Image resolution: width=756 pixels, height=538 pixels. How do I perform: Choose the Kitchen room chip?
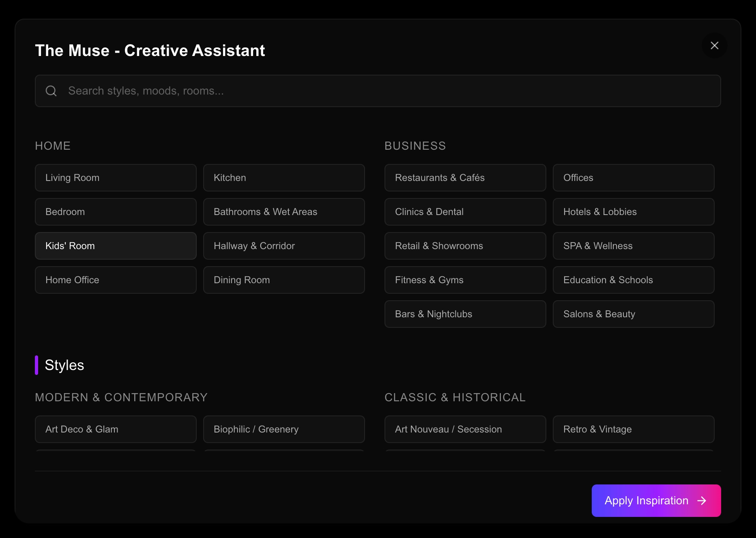tap(284, 178)
